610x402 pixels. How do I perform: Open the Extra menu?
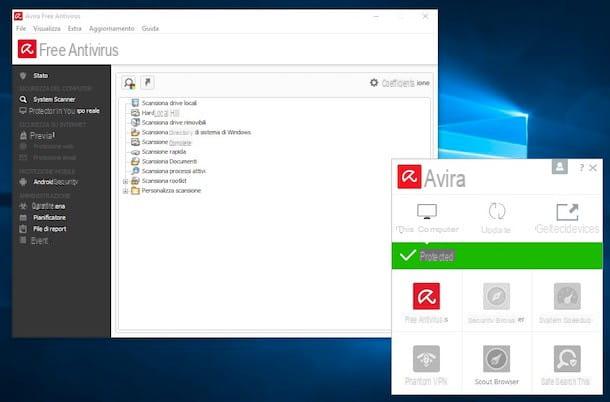[75, 28]
